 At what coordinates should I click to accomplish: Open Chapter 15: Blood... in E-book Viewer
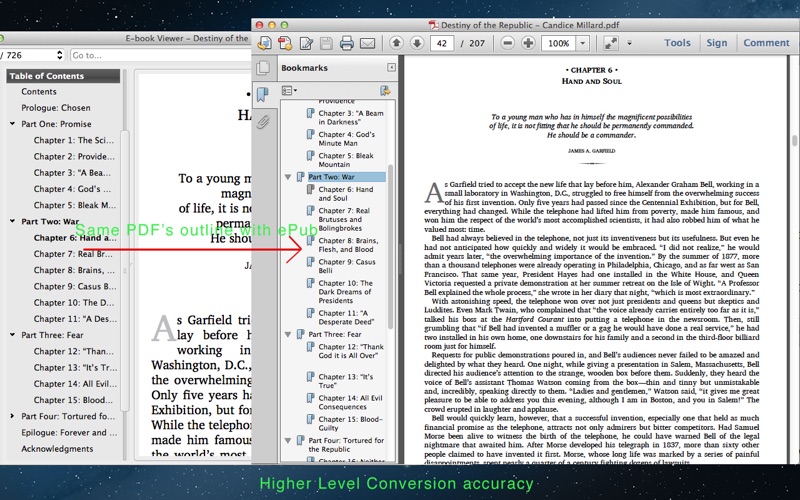pos(73,400)
